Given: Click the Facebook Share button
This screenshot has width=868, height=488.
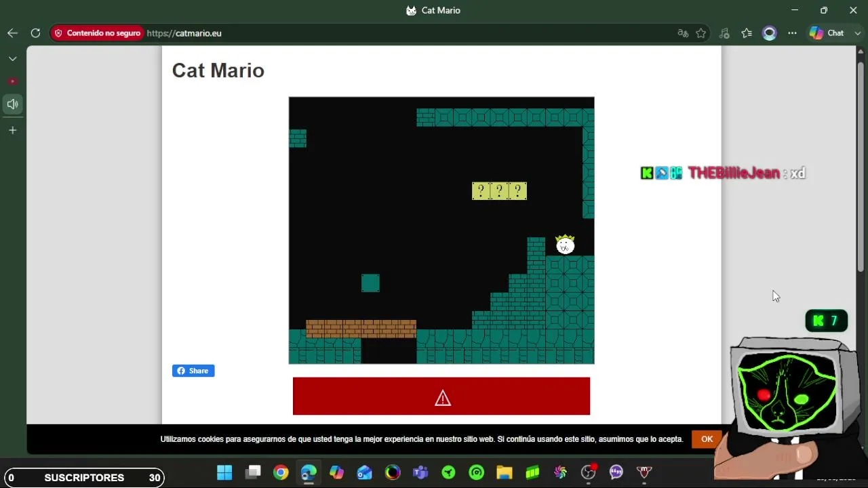Looking at the screenshot, I should tap(193, 371).
